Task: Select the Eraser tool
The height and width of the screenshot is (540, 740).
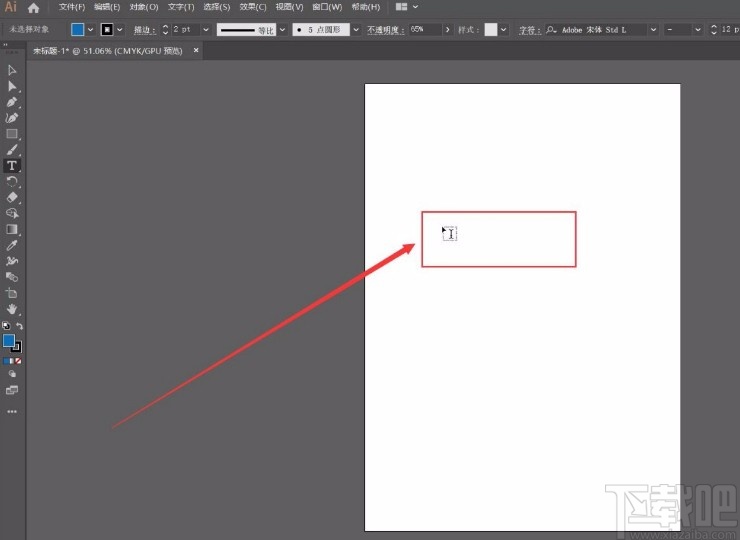Action: click(x=12, y=197)
